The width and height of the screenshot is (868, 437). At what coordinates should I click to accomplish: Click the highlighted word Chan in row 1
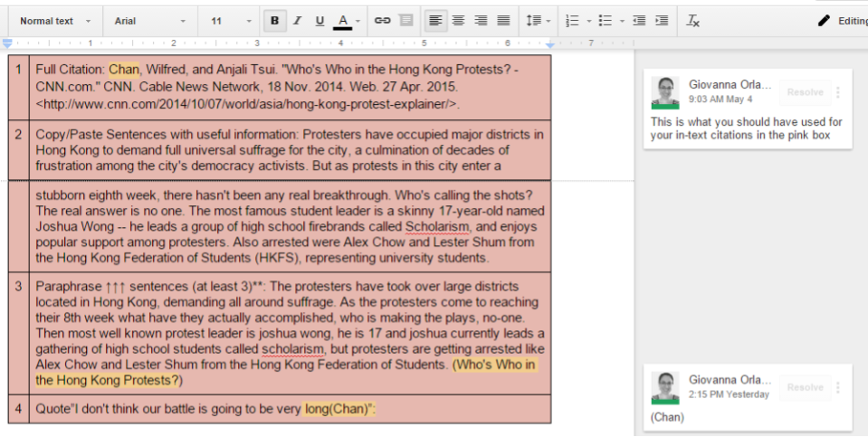(x=124, y=69)
